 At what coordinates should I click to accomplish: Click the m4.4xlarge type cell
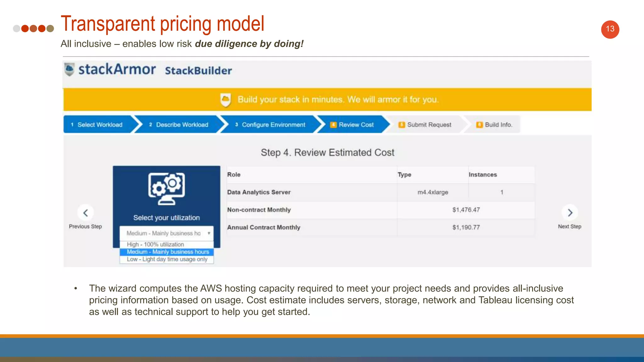433,192
